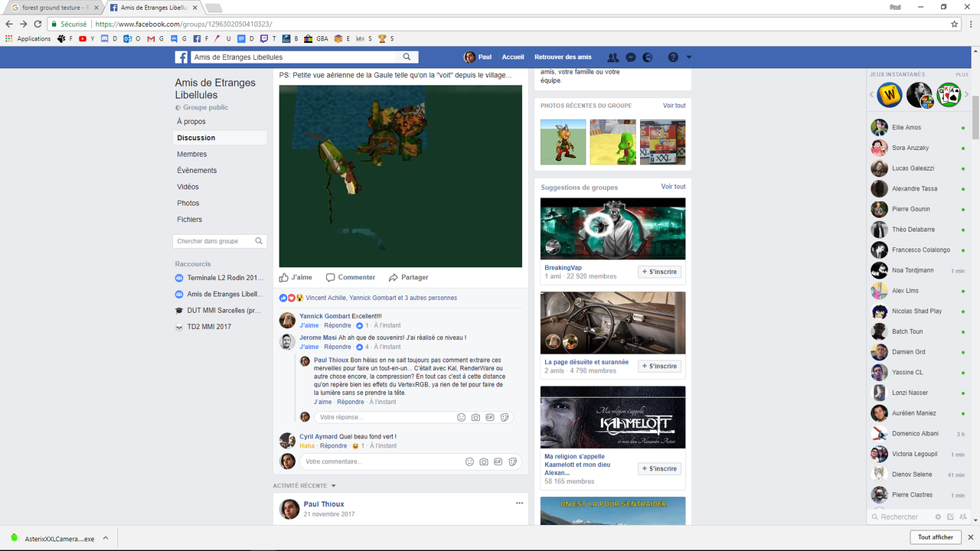Open Photos section of the group
980x551 pixels.
tap(188, 203)
